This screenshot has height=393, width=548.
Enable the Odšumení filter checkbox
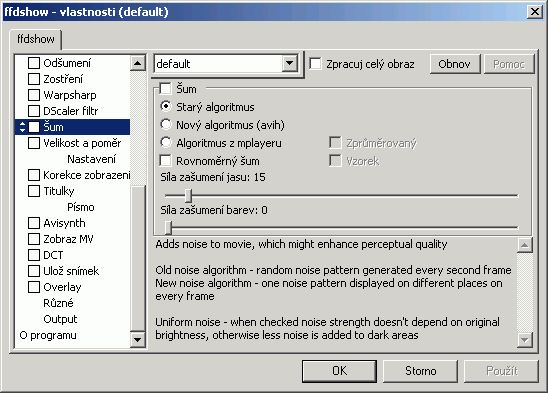coord(34,63)
